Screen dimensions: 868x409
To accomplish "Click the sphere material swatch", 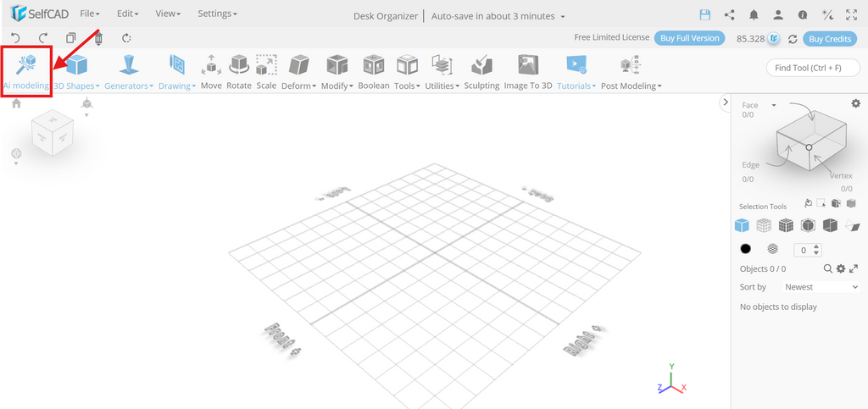I will 773,249.
